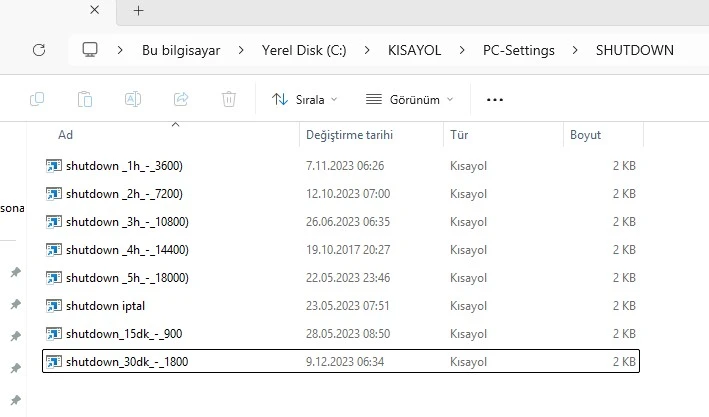The width and height of the screenshot is (709, 417).
Task: Click shortcut icon of shutdown_15dk_-_900
Action: point(54,334)
